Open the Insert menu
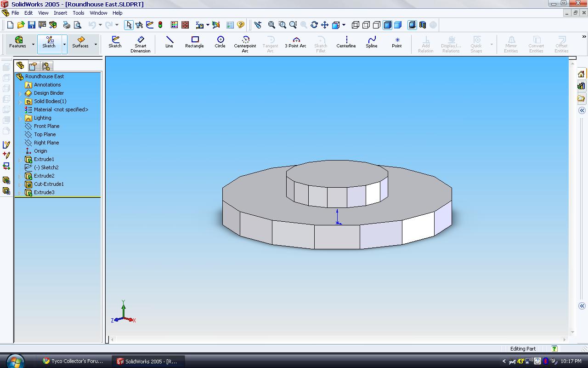Viewport: 588px width, 368px height. pos(60,13)
